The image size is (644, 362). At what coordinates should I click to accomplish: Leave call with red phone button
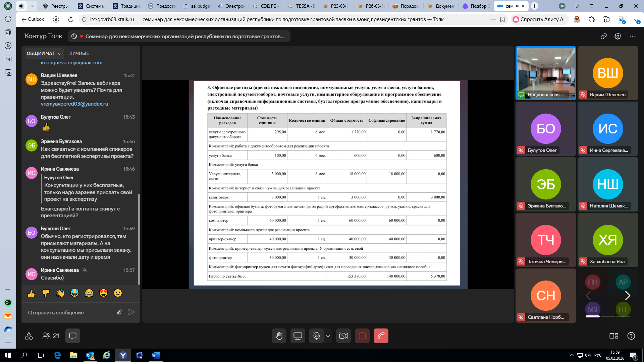[x=381, y=336]
